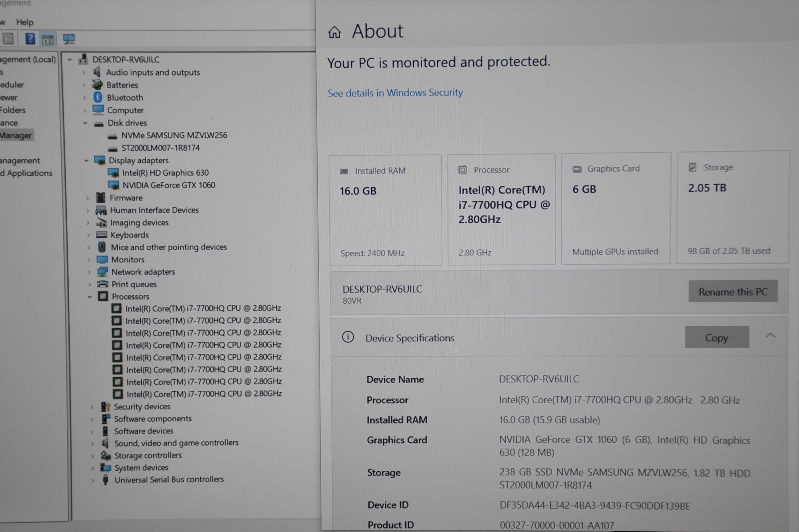799x532 pixels.
Task: Click the NVMe SAMSUNG MZVLW256 disk drive
Action: (x=174, y=135)
